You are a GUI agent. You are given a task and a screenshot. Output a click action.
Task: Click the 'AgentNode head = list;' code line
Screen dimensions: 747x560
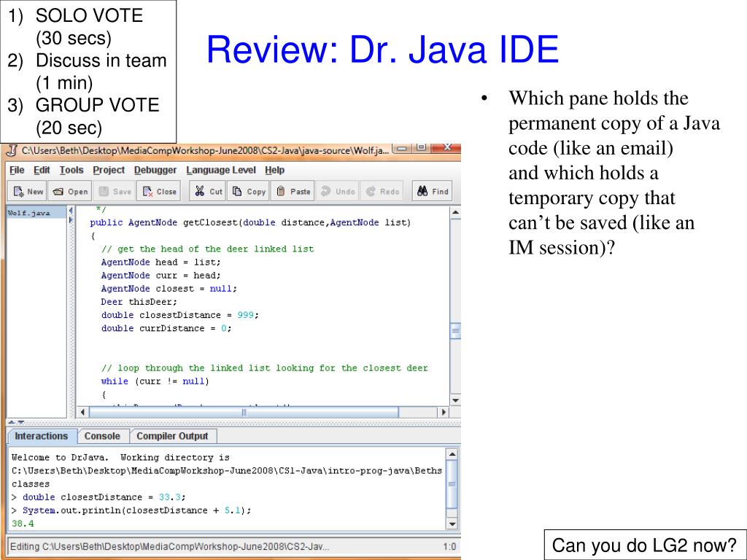[161, 262]
